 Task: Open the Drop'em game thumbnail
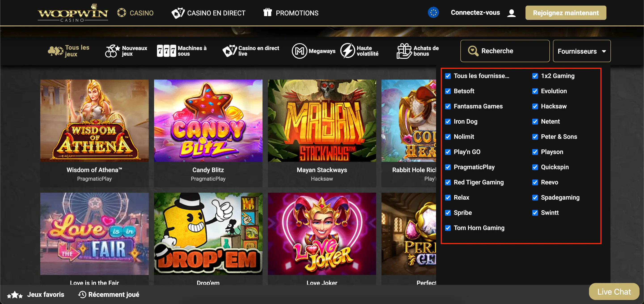click(208, 234)
